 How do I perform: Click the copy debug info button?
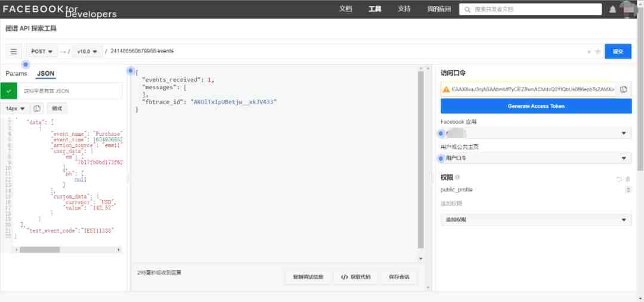pyautogui.click(x=308, y=277)
